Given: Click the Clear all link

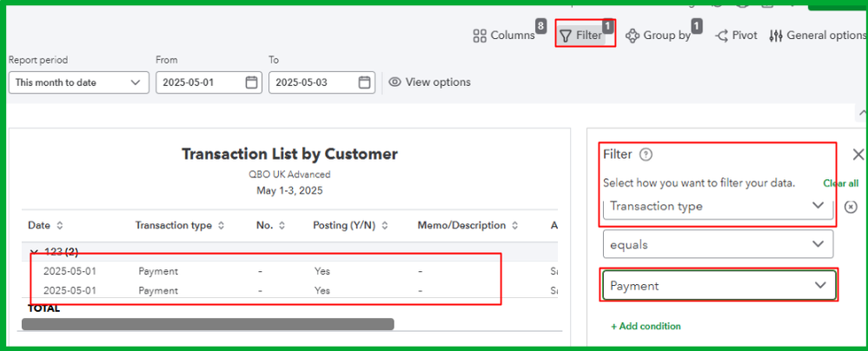Looking at the screenshot, I should (840, 183).
